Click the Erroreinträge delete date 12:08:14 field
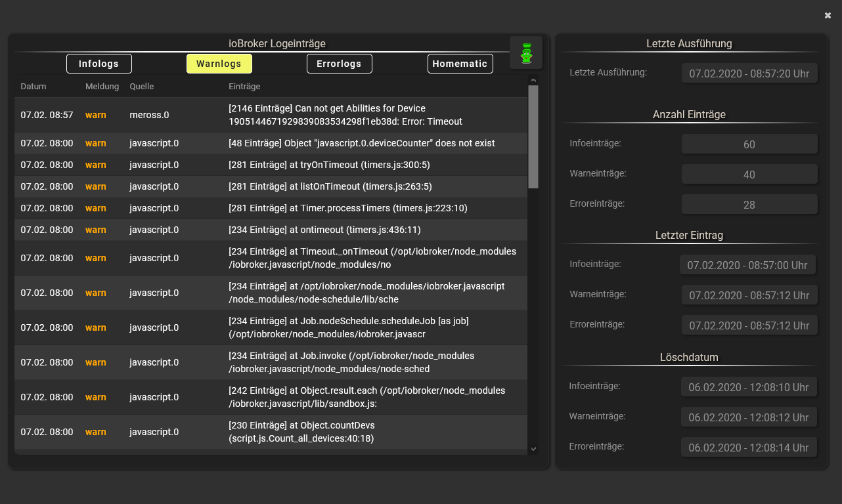Screen dimensions: 842x504 pyautogui.click(x=749, y=448)
